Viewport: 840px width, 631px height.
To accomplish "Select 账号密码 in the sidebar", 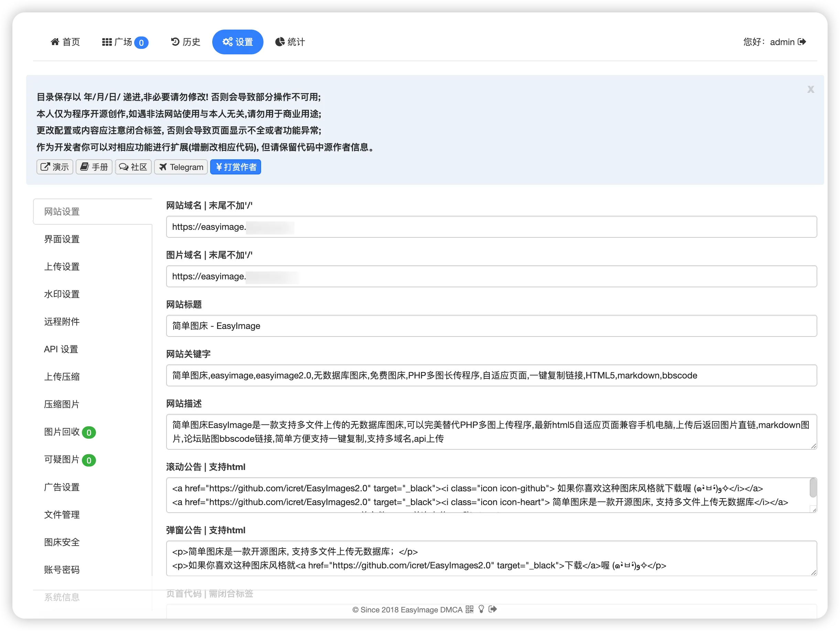I will click(x=92, y=570).
